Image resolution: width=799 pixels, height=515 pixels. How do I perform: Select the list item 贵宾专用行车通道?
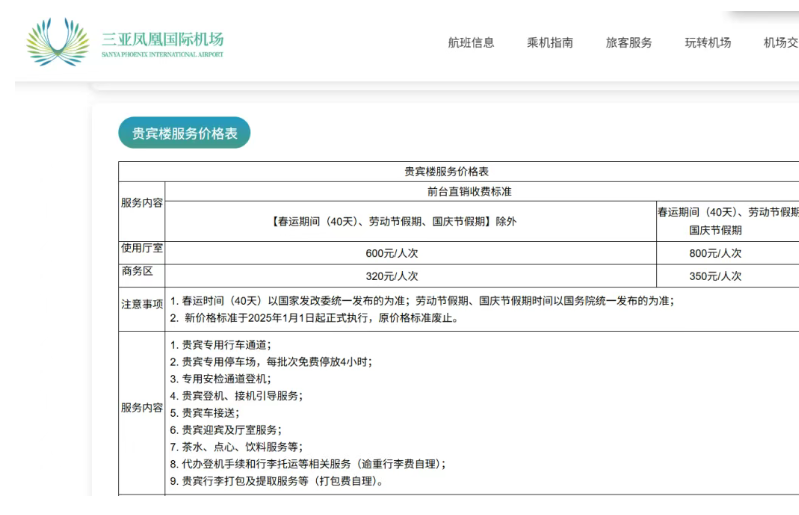coord(219,345)
